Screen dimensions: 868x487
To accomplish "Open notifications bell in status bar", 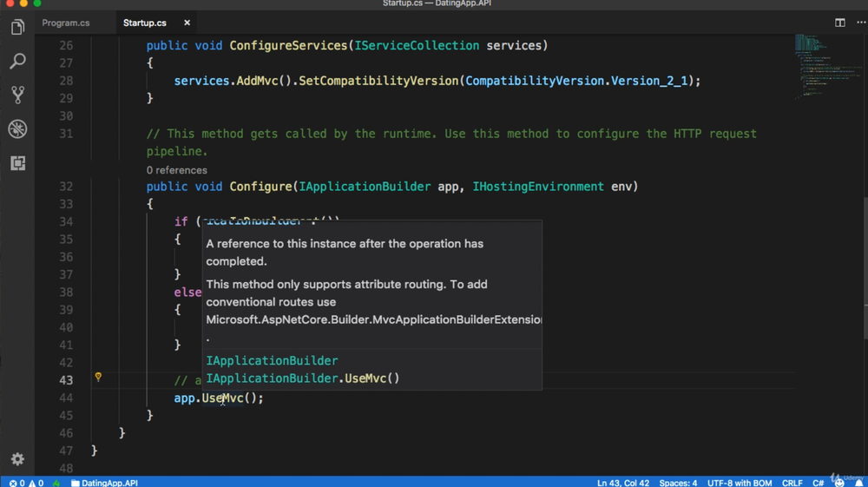I will pyautogui.click(x=859, y=483).
